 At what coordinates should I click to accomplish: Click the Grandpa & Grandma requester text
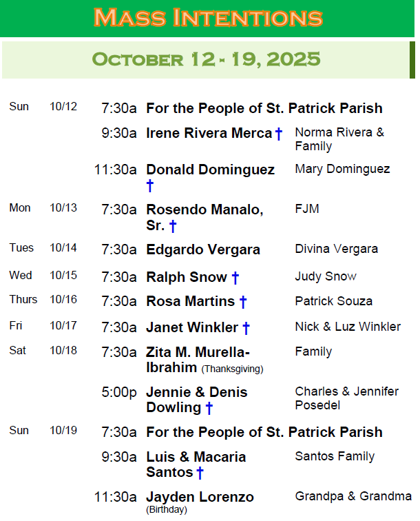(x=353, y=496)
